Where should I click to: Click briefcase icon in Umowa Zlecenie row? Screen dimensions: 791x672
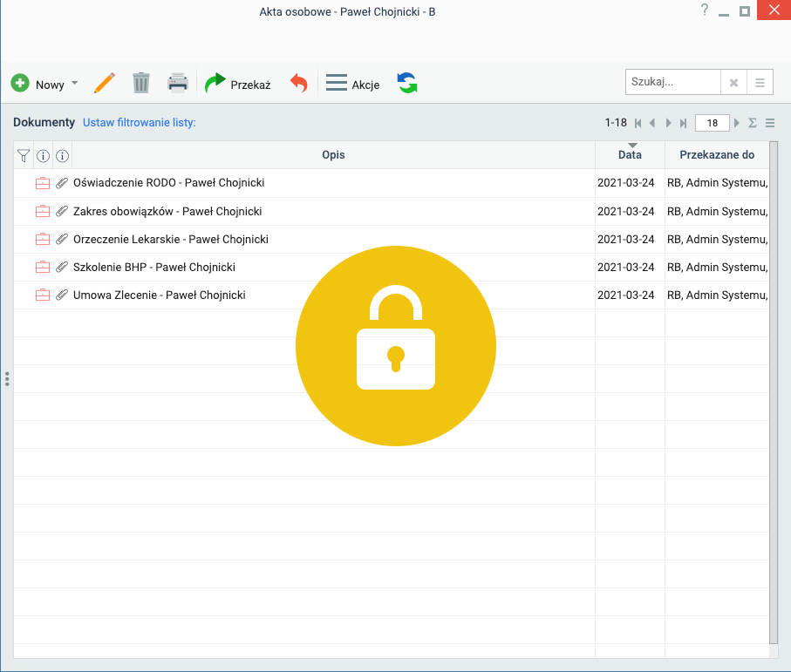(43, 295)
